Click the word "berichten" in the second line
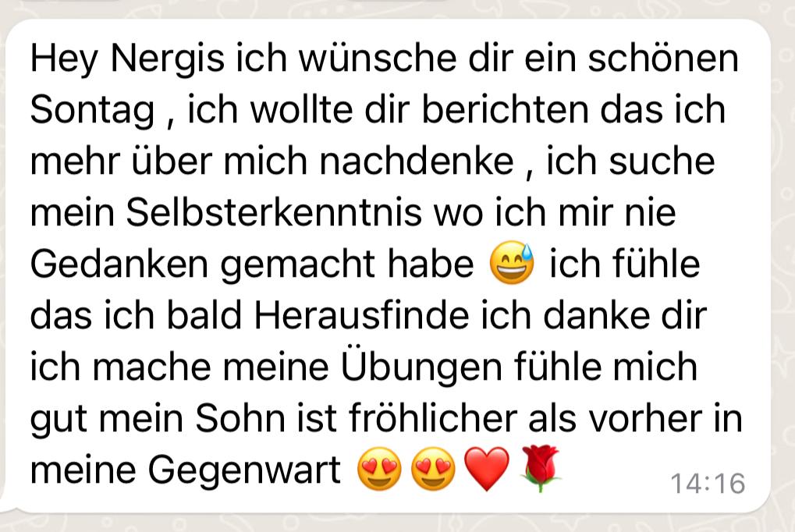 click(x=505, y=109)
